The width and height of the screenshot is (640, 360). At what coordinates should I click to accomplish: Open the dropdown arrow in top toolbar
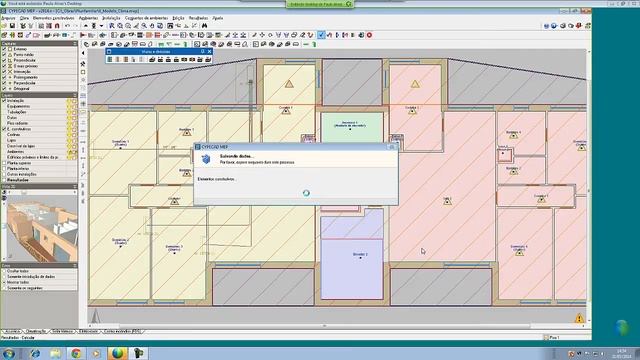[102, 26]
